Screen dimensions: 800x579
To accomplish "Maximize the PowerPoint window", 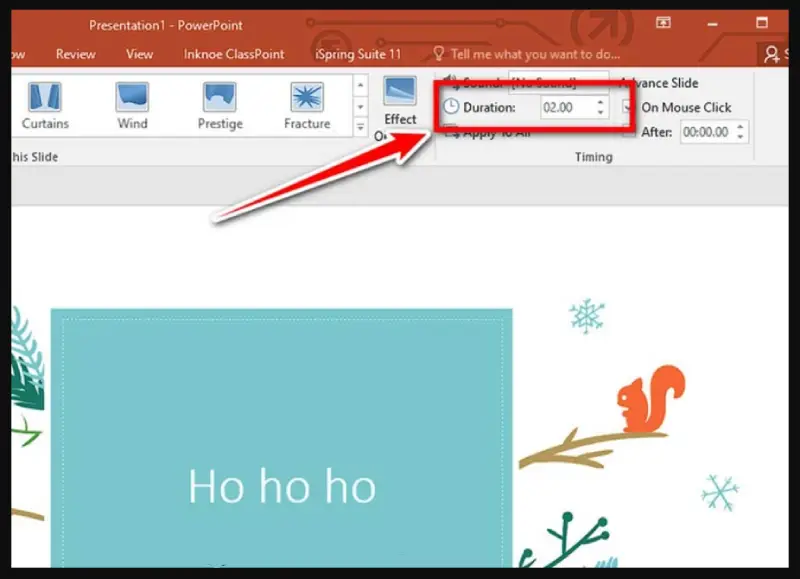I will tap(762, 22).
